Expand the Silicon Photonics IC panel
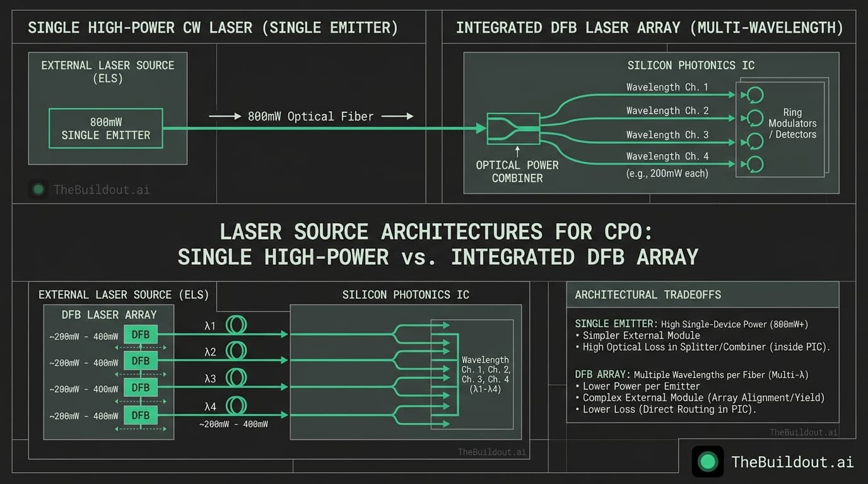868x484 pixels. click(406, 294)
